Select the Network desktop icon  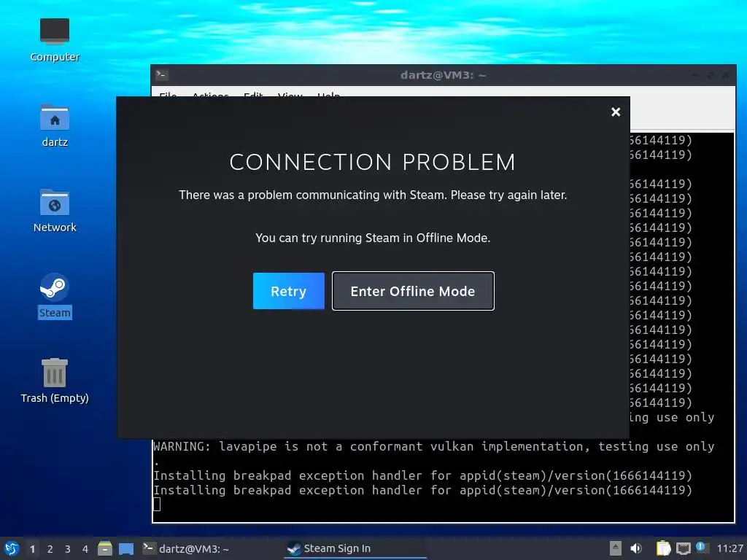point(55,211)
